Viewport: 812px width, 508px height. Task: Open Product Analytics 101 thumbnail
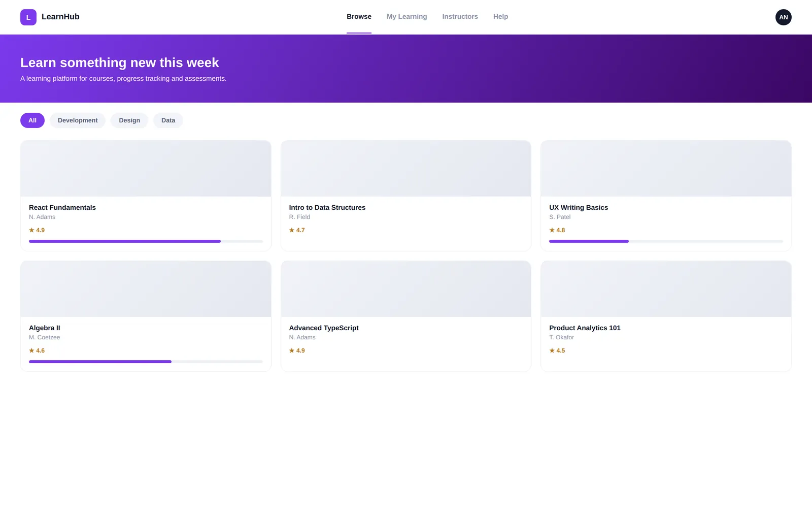(666, 289)
